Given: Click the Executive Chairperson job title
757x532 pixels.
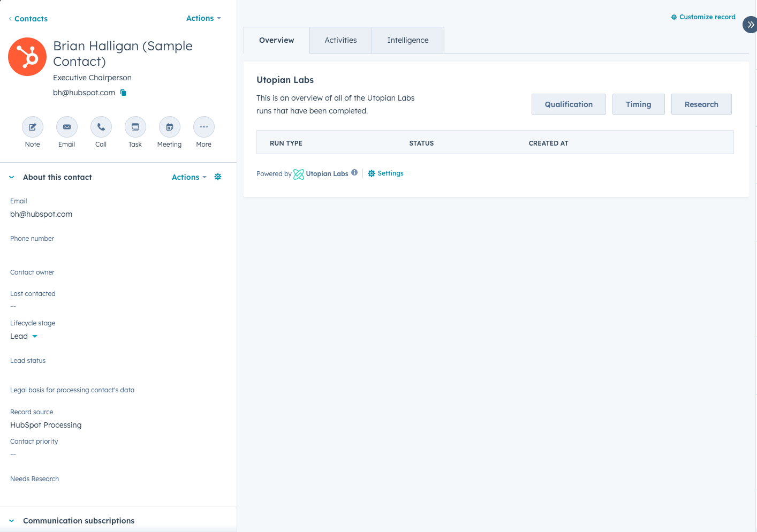Looking at the screenshot, I should pyautogui.click(x=92, y=78).
